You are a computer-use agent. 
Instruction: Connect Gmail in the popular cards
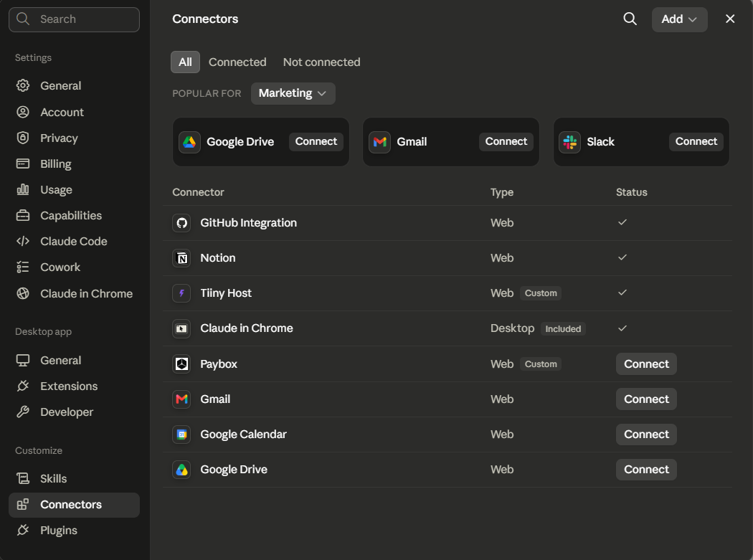coord(506,142)
